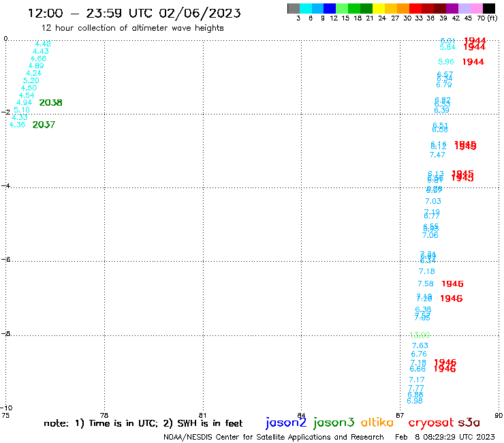
Task: Click the wave height value 5.20
Action: [31, 80]
